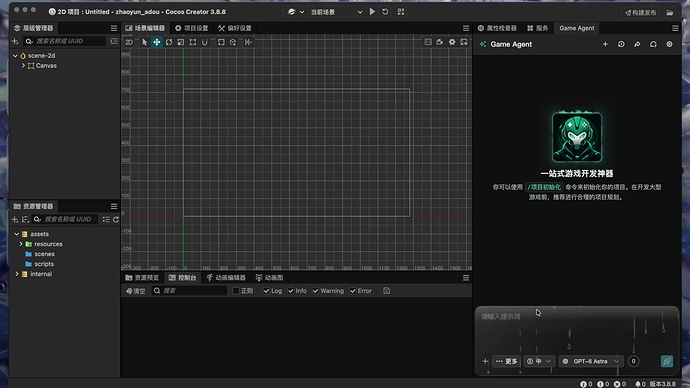Click the pivot/center mode icon
Viewport: 690px width, 388px height.
click(221, 42)
